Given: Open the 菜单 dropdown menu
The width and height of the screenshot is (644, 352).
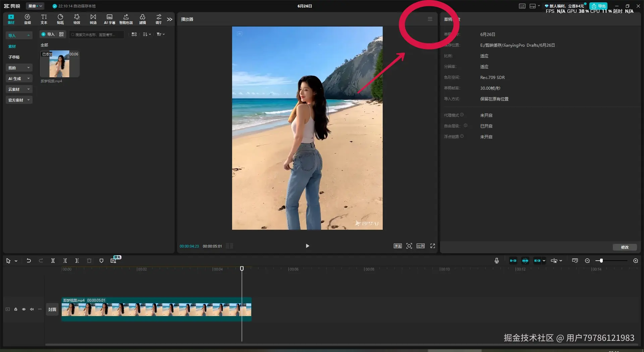Looking at the screenshot, I should click(35, 6).
